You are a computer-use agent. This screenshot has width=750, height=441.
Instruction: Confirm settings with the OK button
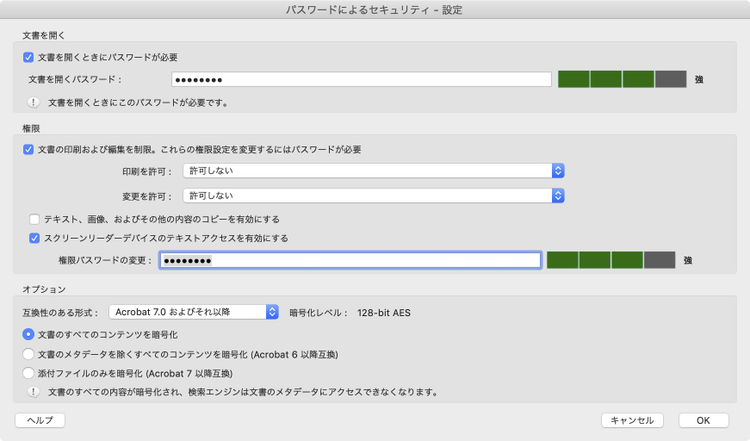coord(704,420)
